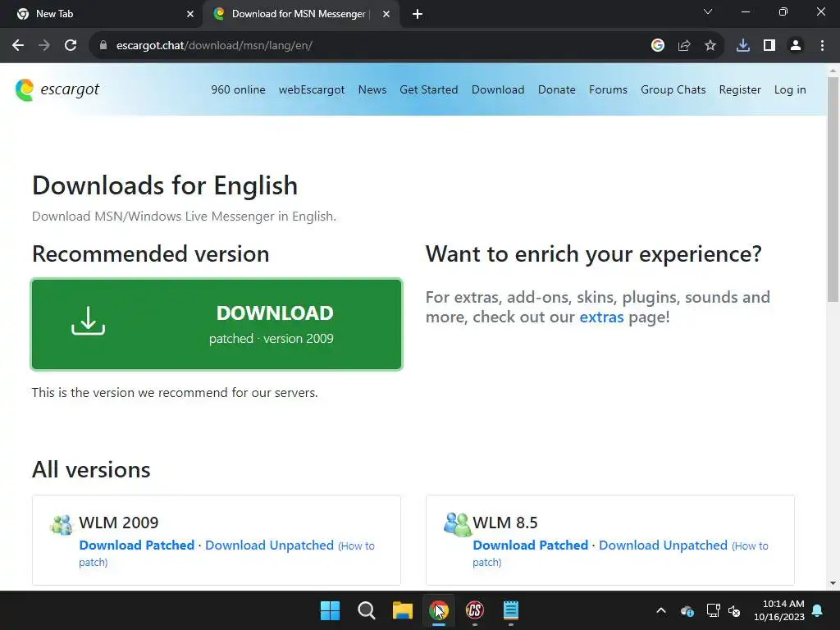
Task: Click the address bar URL field
Action: (370, 46)
